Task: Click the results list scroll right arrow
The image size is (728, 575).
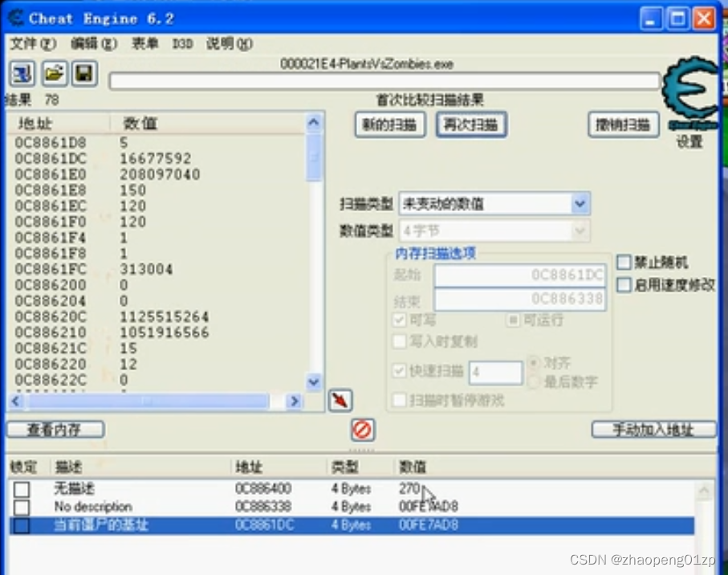Action: click(x=295, y=401)
